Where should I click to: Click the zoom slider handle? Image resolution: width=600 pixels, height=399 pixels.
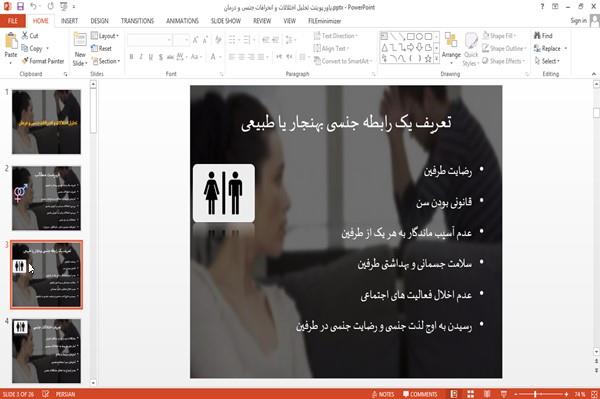click(x=535, y=394)
